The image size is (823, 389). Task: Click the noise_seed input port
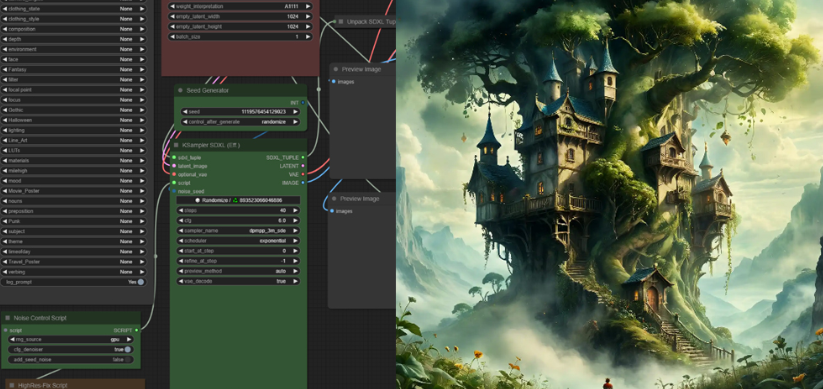tap(174, 192)
